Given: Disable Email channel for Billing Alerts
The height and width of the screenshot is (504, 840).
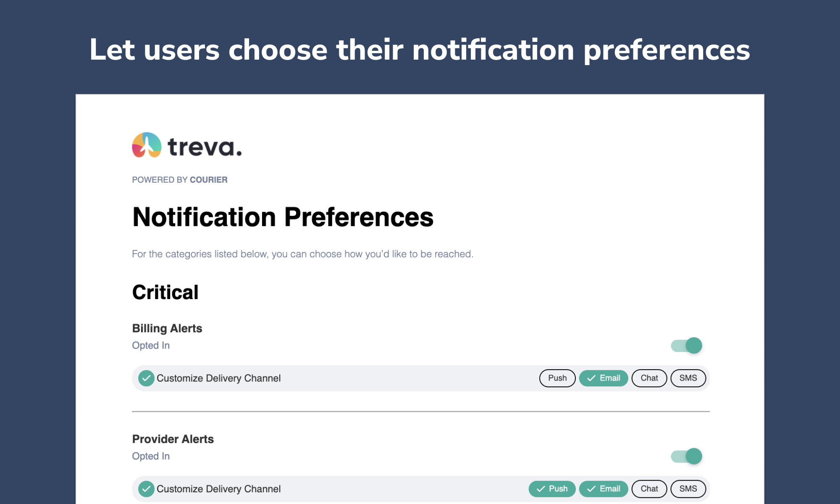Looking at the screenshot, I should tap(603, 378).
